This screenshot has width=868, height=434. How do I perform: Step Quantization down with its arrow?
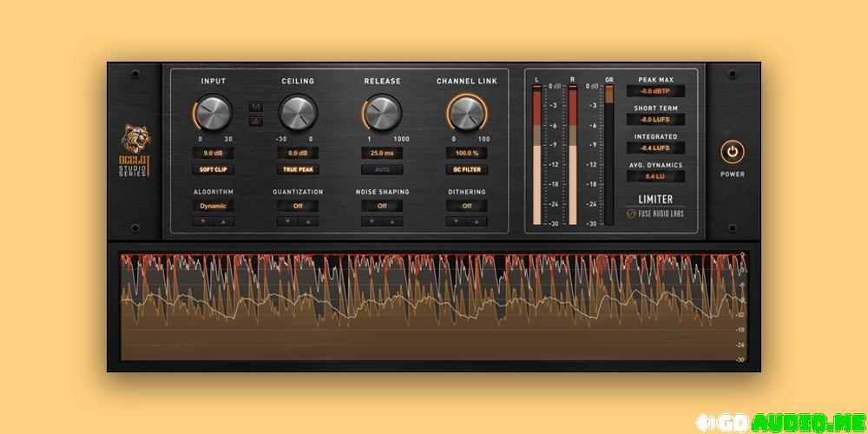pyautogui.click(x=287, y=221)
